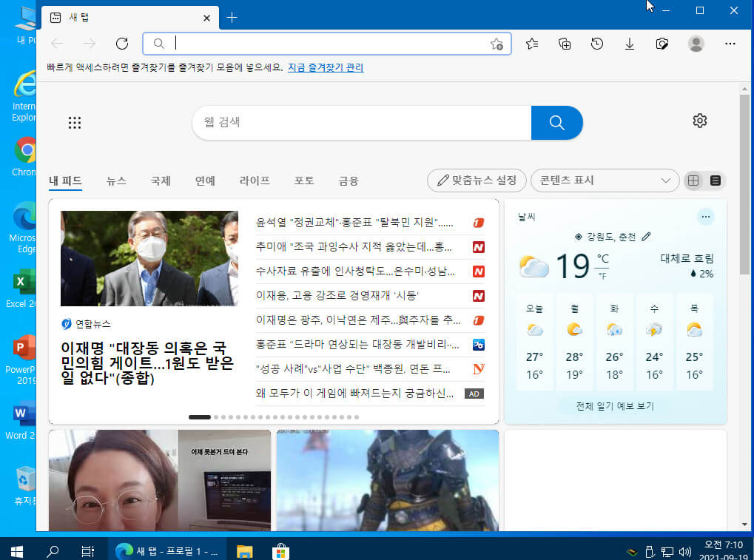Open featured headline 이재명 "대장동 의혹은
This screenshot has height=560, width=754.
(x=147, y=363)
